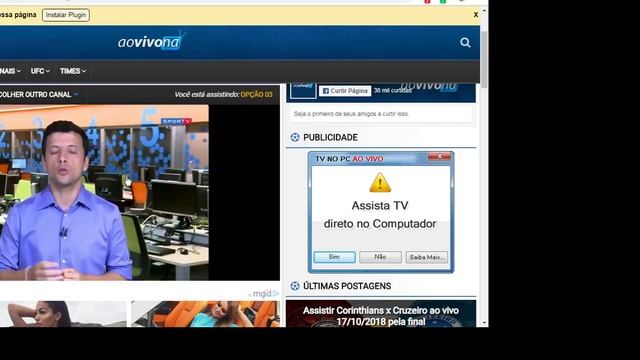
Task: Click the soccer ball icon beside Publicidade
Action: (x=295, y=137)
